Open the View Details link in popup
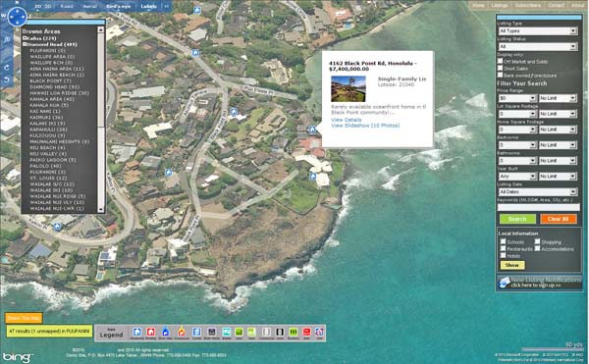 (346, 120)
